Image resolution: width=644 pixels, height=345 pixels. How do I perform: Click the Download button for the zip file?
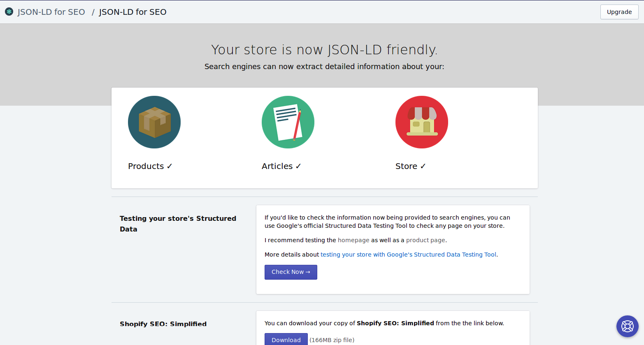pyautogui.click(x=286, y=340)
